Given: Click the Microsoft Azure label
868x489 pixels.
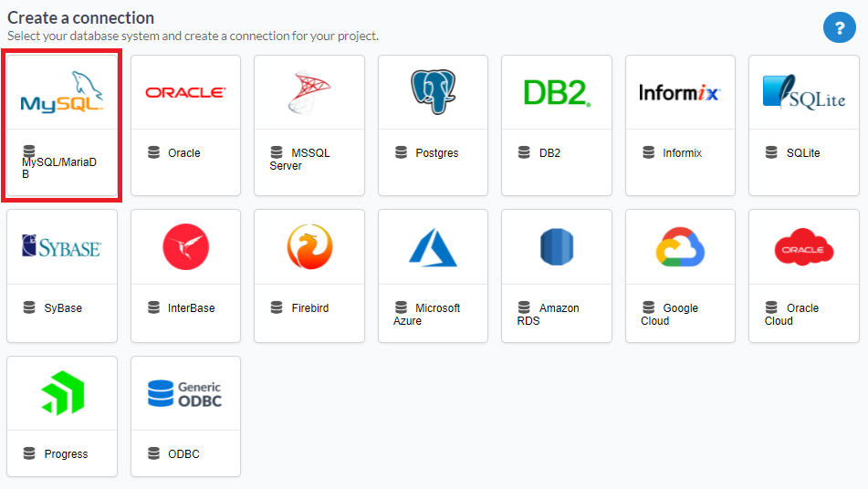Looking at the screenshot, I should click(427, 314).
